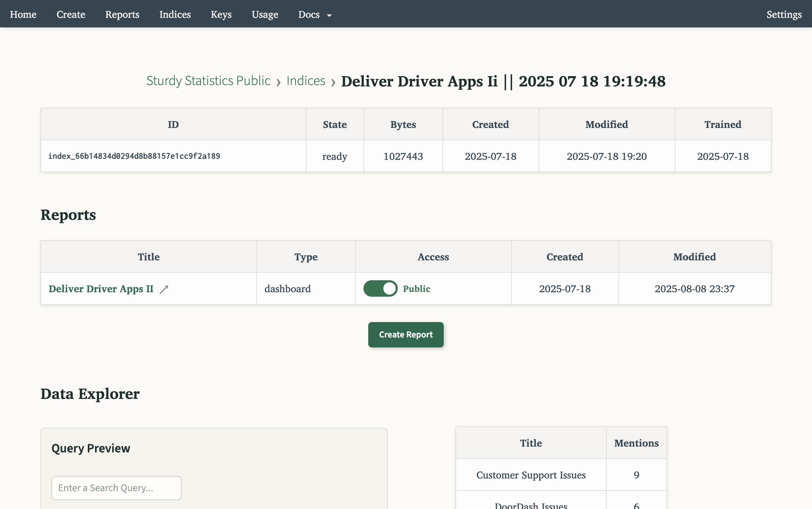812x509 pixels.
Task: Open the Deliver Driver Apps II external link arrow
Action: click(x=165, y=288)
